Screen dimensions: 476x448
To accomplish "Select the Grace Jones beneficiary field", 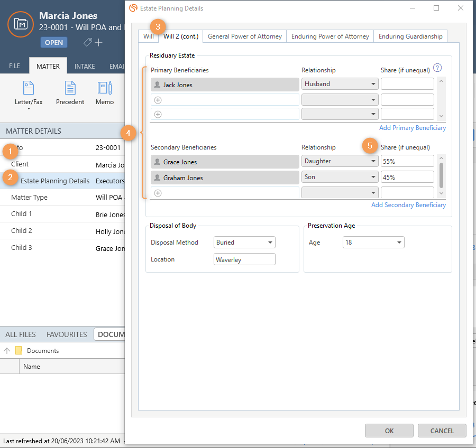I will click(225, 162).
